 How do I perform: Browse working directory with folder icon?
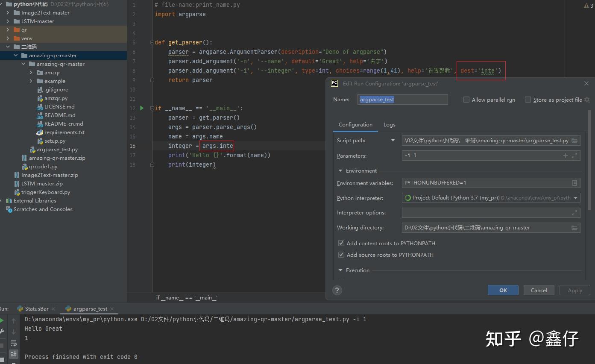[574, 228]
